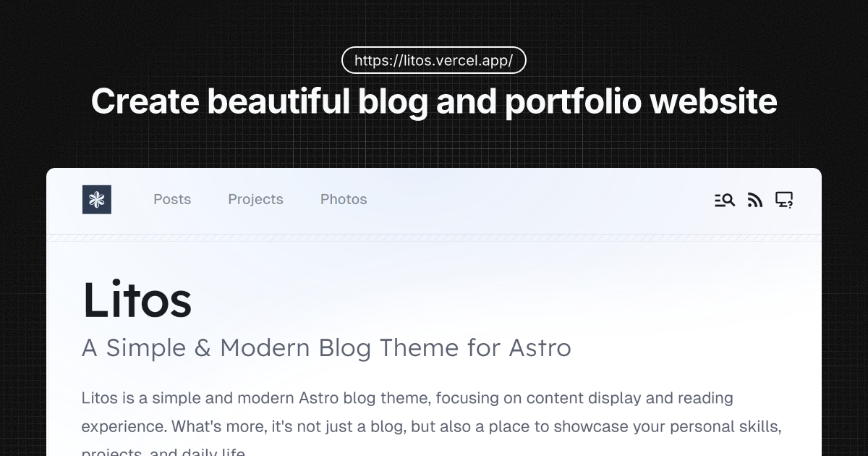The height and width of the screenshot is (456, 868).
Task: Click the word "portfolio" in the headline
Action: [x=573, y=101]
